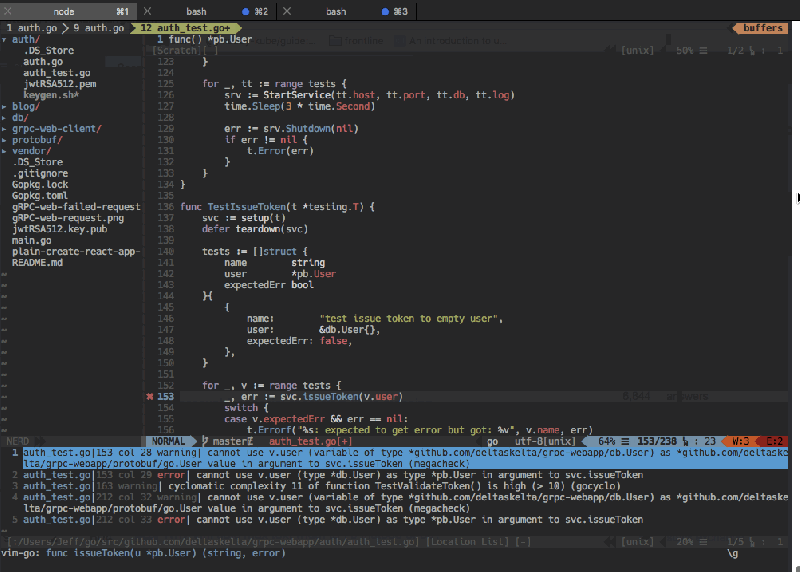
Task: Close the bash ⌘3 tab
Action: click(x=287, y=11)
